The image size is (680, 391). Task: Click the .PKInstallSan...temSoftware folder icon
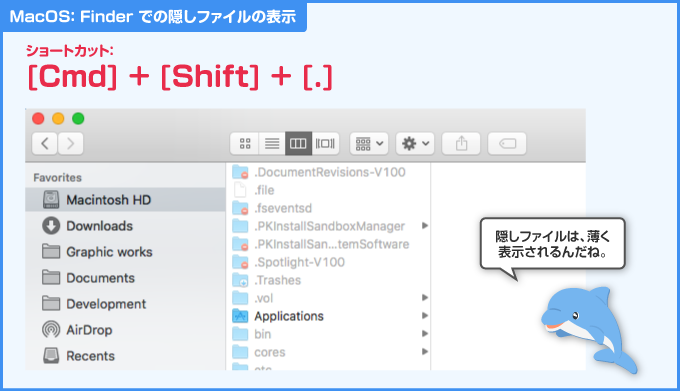[240, 244]
